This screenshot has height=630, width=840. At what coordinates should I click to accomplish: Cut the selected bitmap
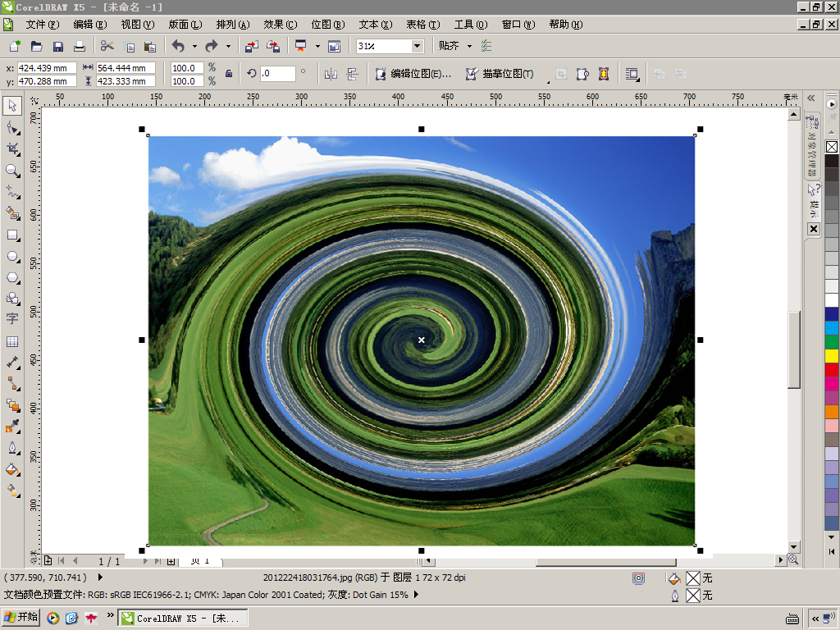coord(107,46)
